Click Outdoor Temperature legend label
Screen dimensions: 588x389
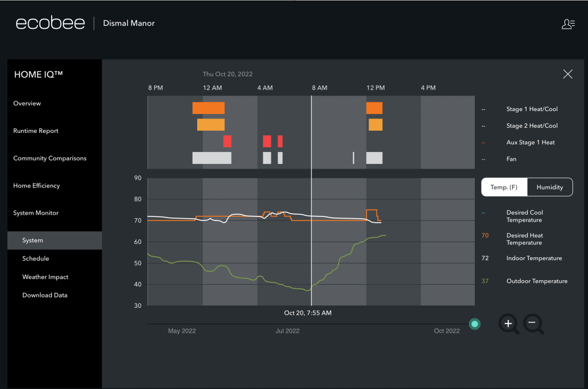click(536, 281)
